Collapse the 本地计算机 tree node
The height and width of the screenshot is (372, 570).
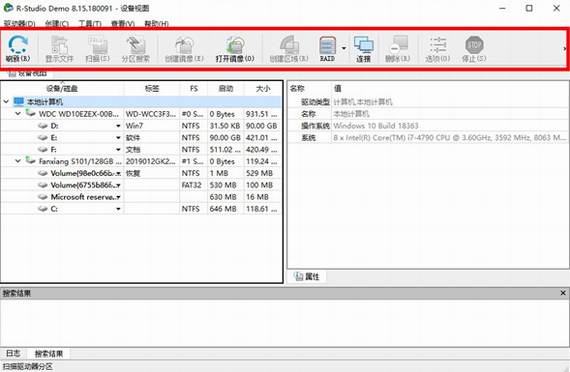pyautogui.click(x=6, y=102)
